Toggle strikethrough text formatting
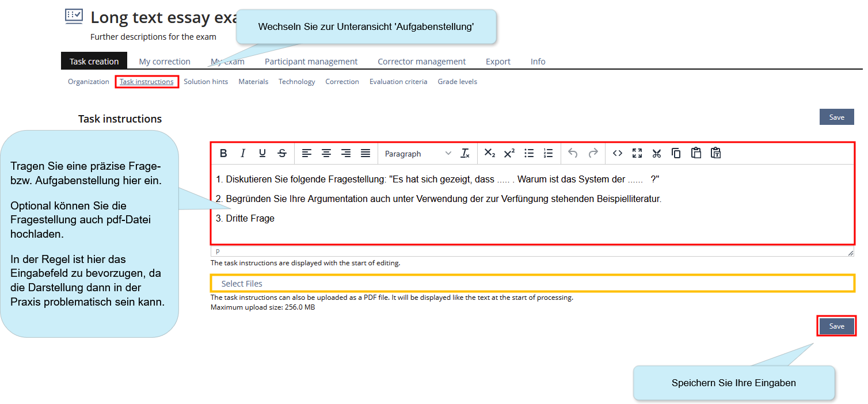Image resolution: width=868 pixels, height=404 pixels. (282, 153)
